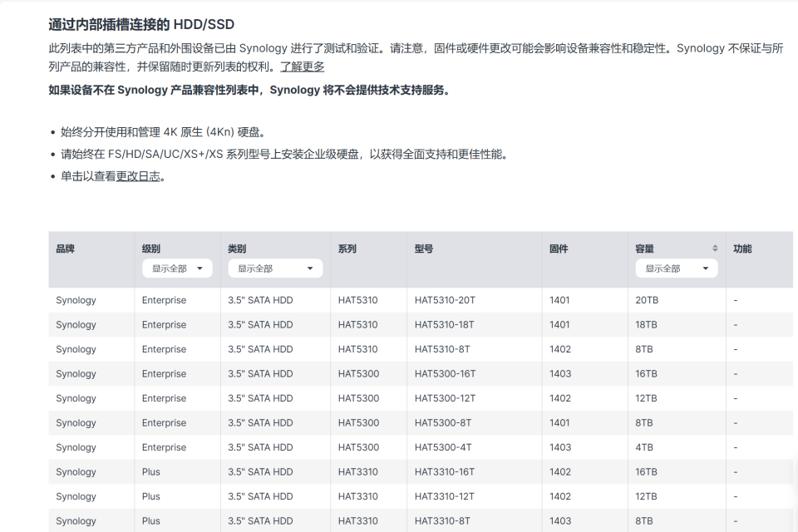Select the HAT3310-12T model cell
Screen dimensions: 798x532
pyautogui.click(x=445, y=496)
